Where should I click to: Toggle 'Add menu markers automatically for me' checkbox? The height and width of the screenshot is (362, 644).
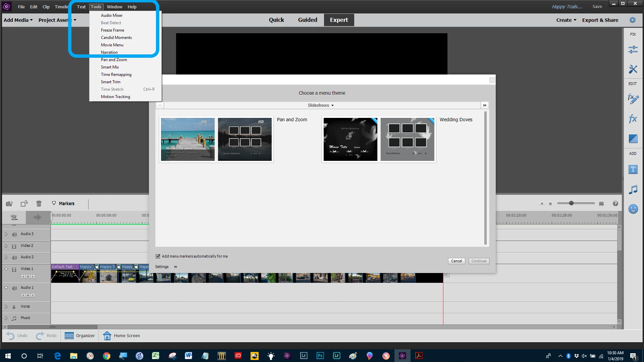(158, 256)
